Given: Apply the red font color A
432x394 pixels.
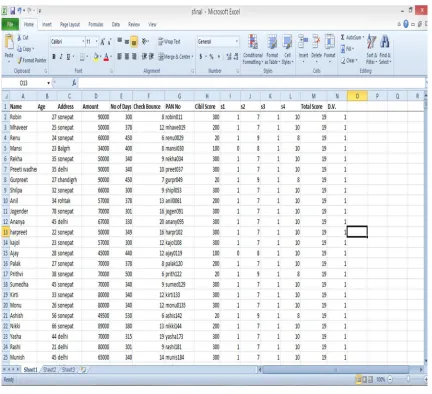Looking at the screenshot, I should pyautogui.click(x=106, y=57).
